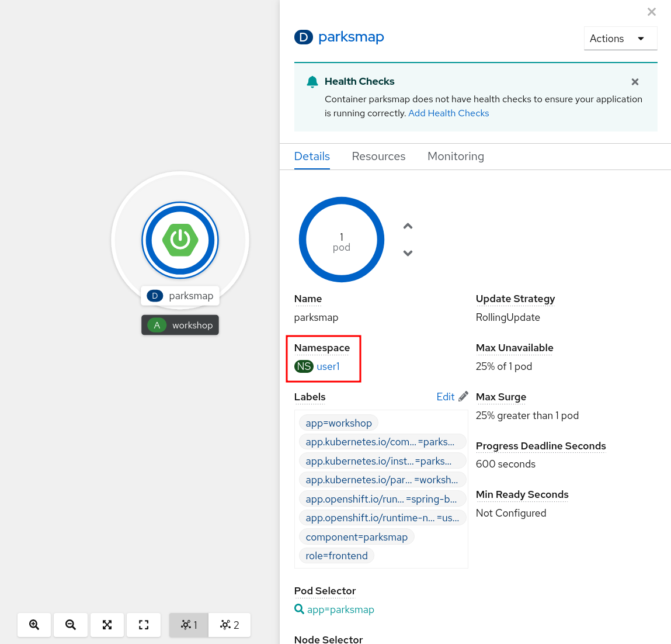Open the Monitoring tab
671x644 pixels.
[x=456, y=156]
